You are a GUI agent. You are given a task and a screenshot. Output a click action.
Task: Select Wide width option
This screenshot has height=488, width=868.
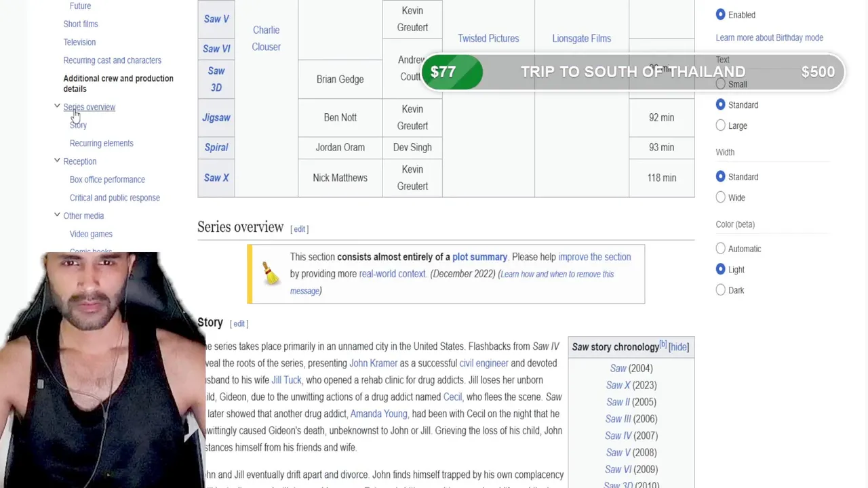tap(720, 197)
